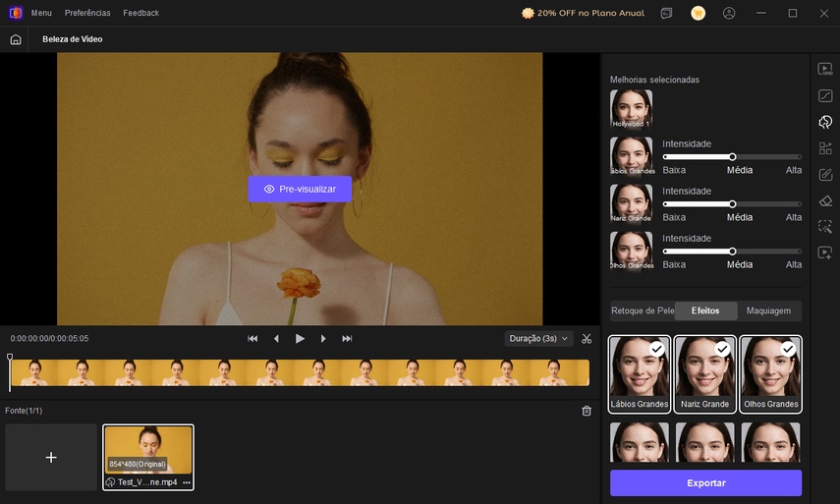The height and width of the screenshot is (504, 840).
Task: Open the user account icon
Action: coord(729,13)
